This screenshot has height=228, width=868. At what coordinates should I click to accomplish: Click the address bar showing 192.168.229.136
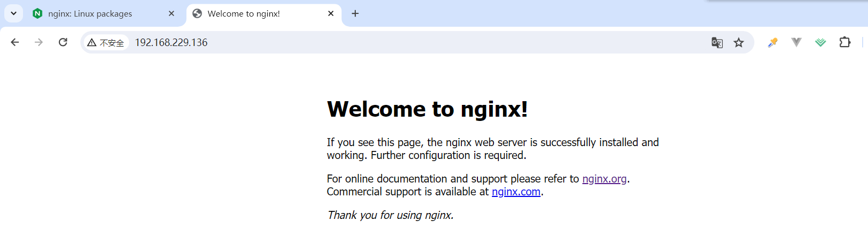[418, 42]
